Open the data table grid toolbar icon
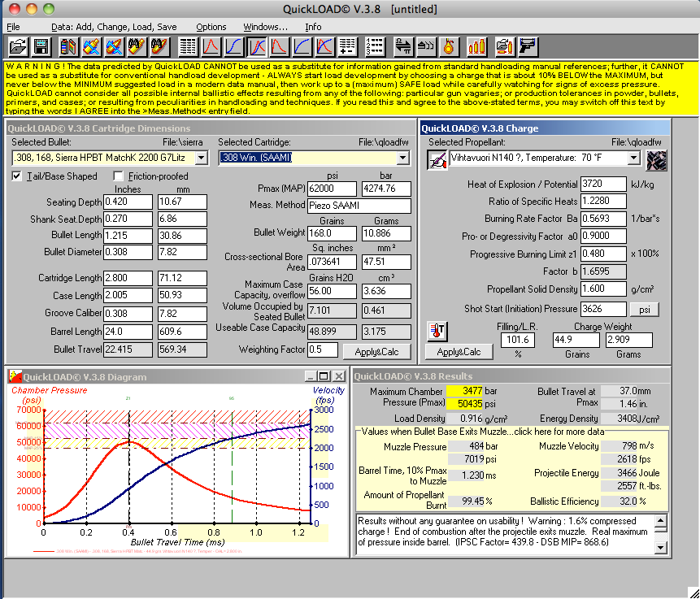This screenshot has width=700, height=599. click(188, 46)
